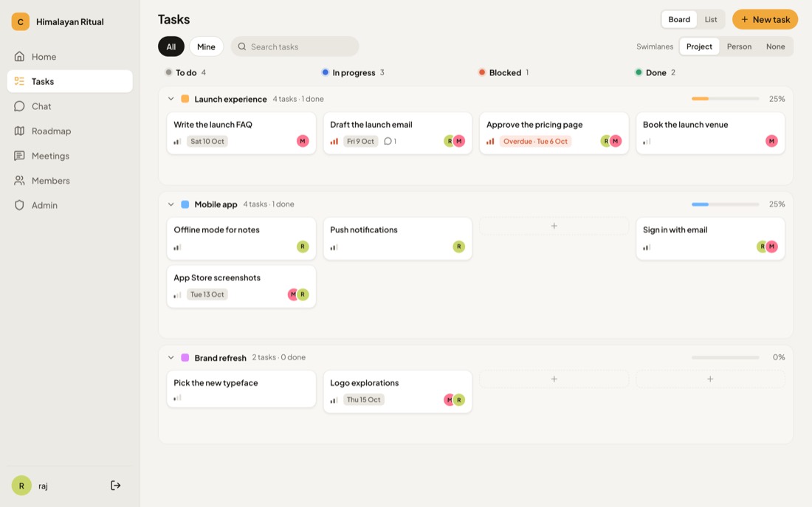
Task: Click the Home icon in sidebar
Action: point(19,56)
